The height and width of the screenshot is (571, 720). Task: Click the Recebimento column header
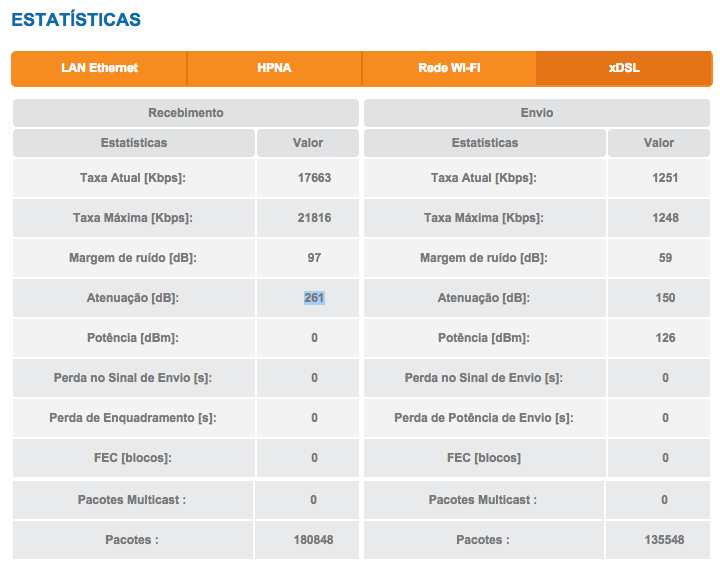(x=186, y=113)
